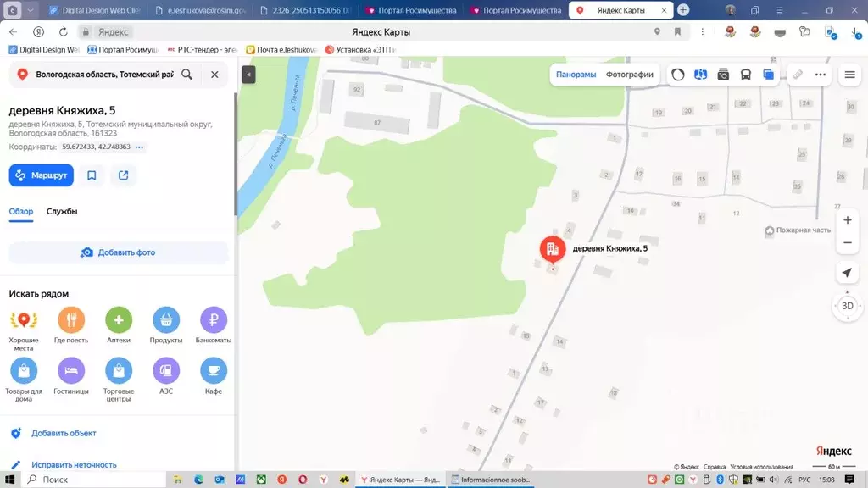The width and height of the screenshot is (868, 488).
Task: Open the map layers selector
Action: pos(768,75)
